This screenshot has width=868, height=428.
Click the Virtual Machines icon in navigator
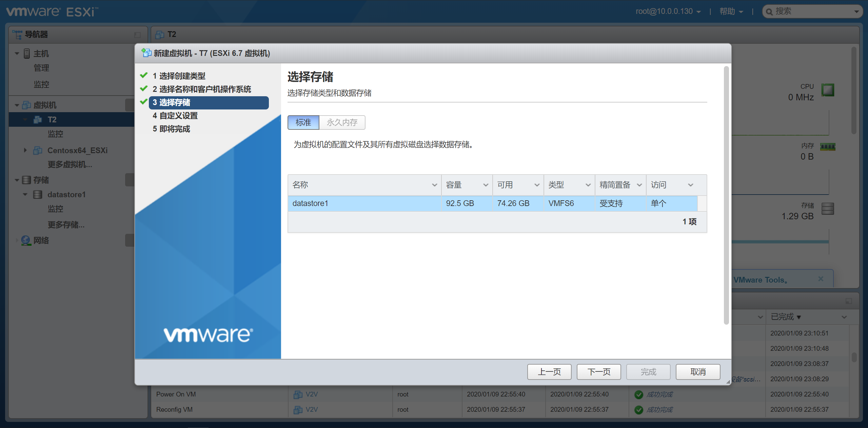(26, 105)
